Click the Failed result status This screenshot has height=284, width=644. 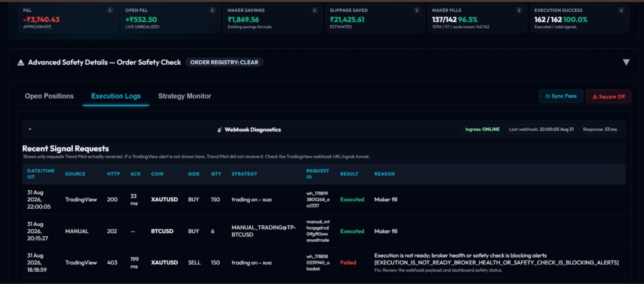point(348,263)
